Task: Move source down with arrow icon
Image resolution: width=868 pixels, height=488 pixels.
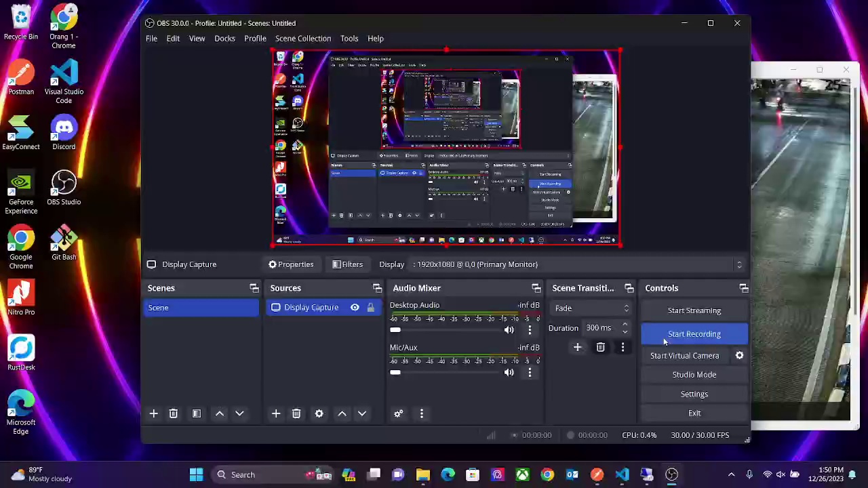Action: point(362,413)
